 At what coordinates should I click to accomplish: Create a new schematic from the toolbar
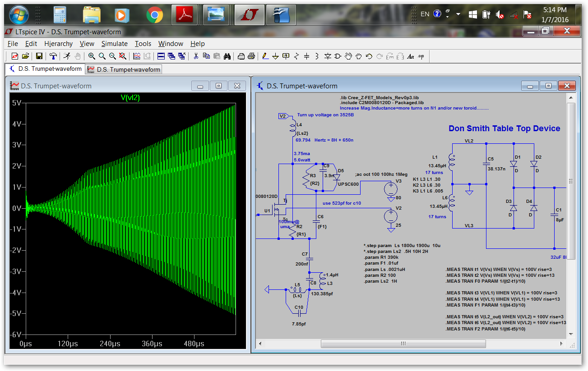click(x=14, y=56)
